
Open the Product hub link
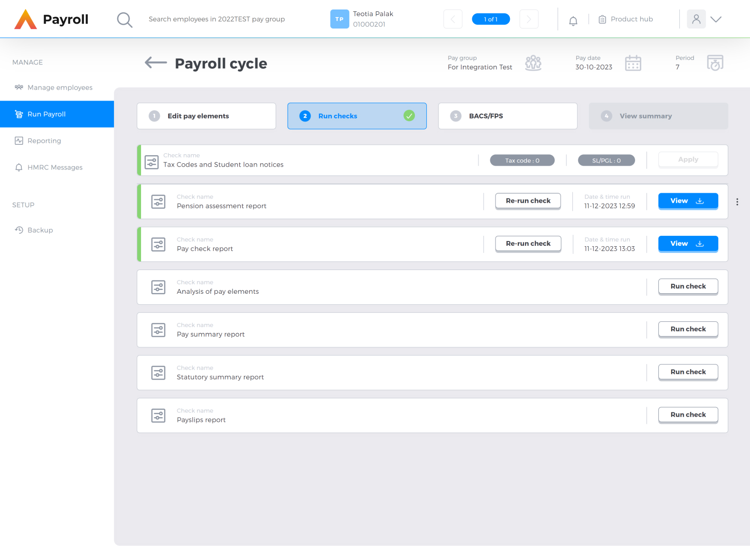click(x=626, y=19)
